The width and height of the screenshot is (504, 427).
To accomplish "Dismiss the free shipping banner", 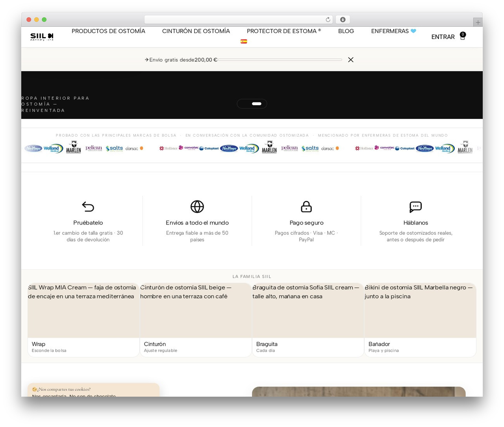I will tap(351, 60).
